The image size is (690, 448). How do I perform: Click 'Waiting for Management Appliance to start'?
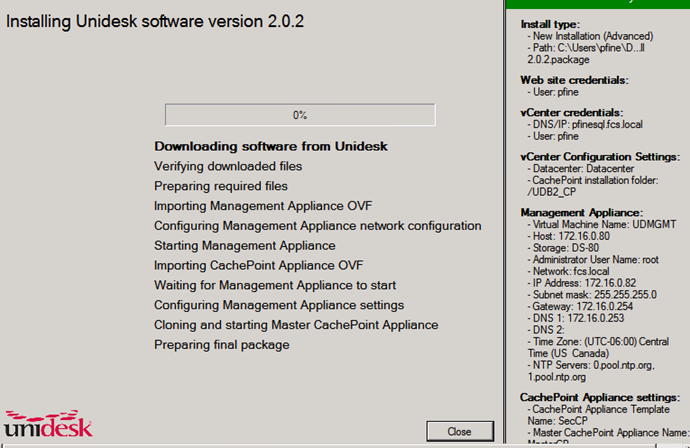[275, 285]
